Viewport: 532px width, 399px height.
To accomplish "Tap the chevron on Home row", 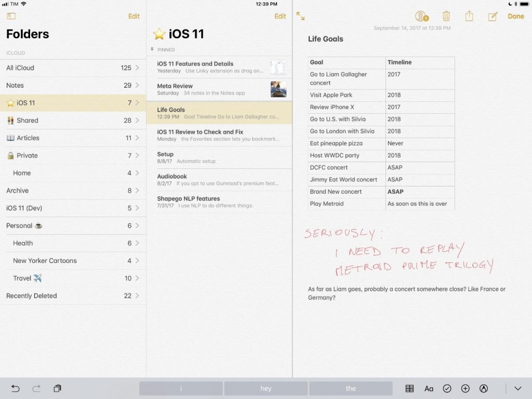I will click(x=137, y=172).
